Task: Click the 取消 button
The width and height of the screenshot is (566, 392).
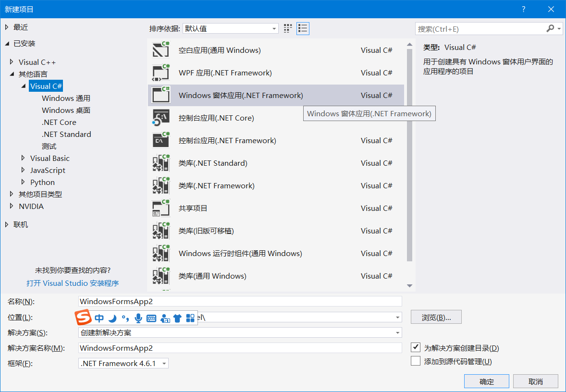Action: point(536,381)
